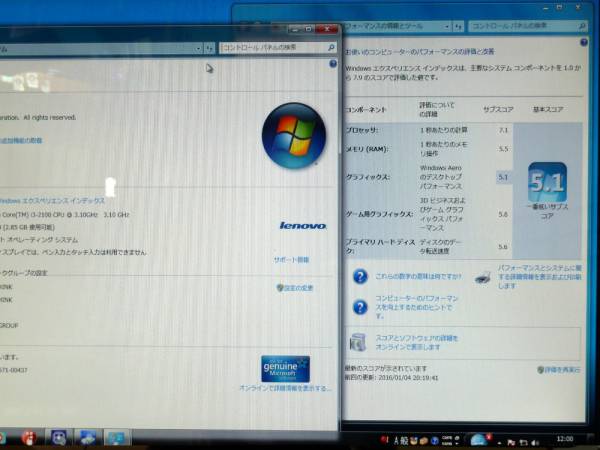The height and width of the screenshot is (450, 600).
Task: Open スコアとソフトウェアの詳細をオンラインで表示 link
Action: tap(417, 342)
